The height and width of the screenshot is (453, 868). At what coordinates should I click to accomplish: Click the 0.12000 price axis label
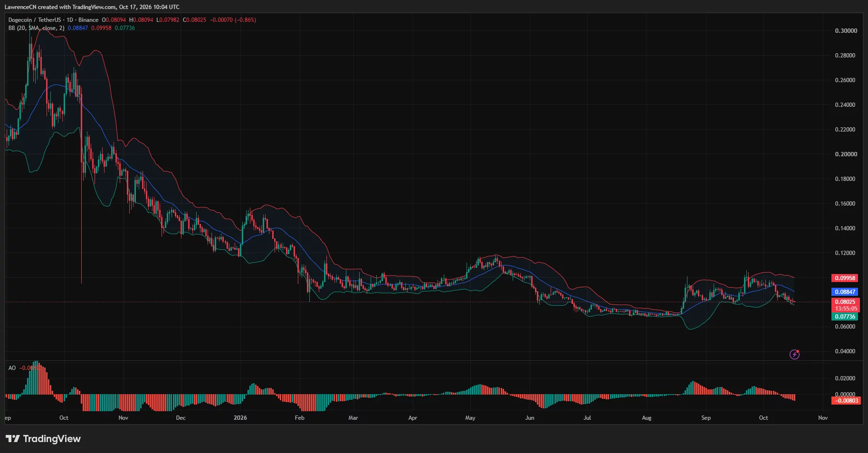846,253
